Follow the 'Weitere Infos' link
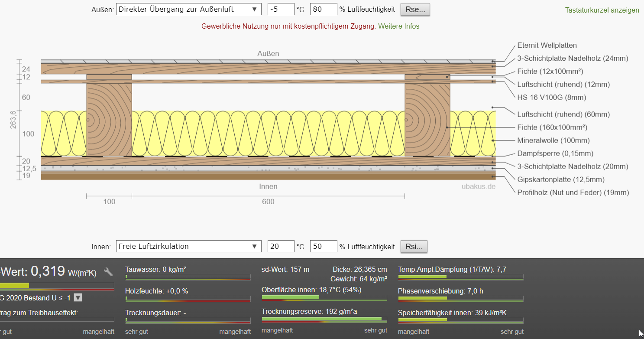The image size is (644, 339). (398, 26)
